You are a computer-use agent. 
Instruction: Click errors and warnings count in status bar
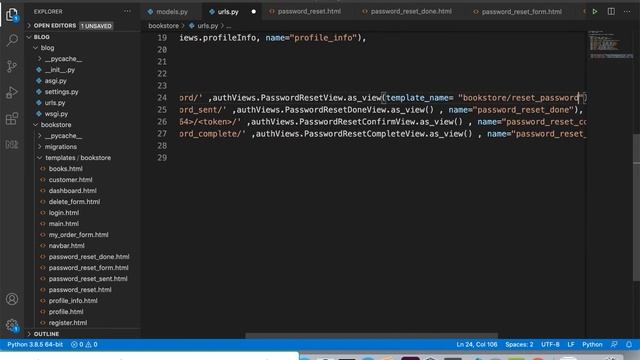pos(84,344)
